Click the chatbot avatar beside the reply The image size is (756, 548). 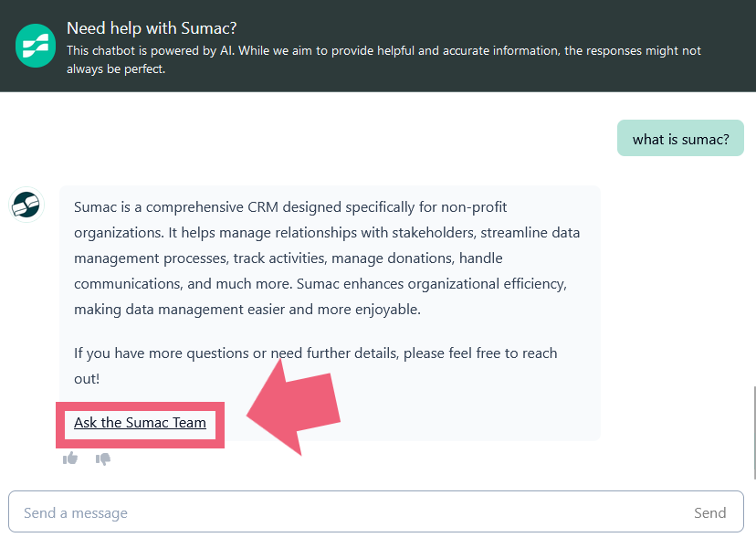pos(26,205)
